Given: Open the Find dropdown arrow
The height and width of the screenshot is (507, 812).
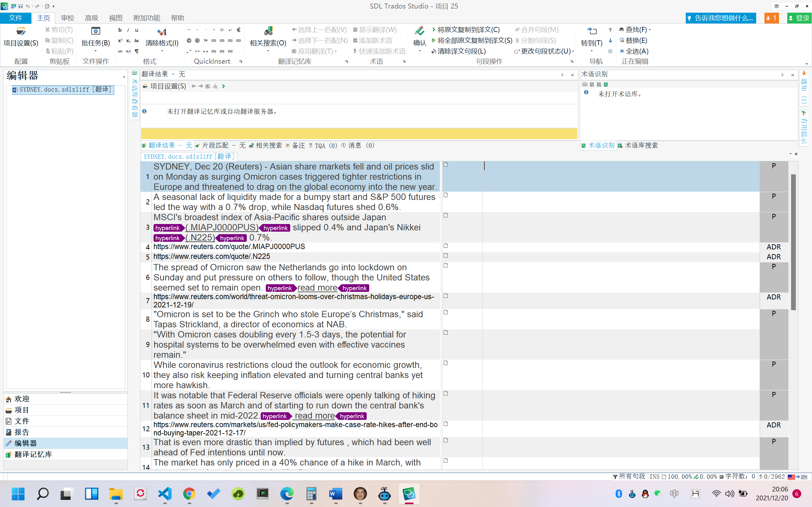Looking at the screenshot, I should (x=650, y=30).
